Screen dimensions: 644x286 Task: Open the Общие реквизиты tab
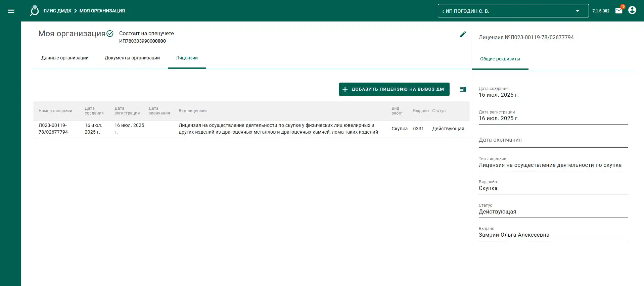(500, 59)
